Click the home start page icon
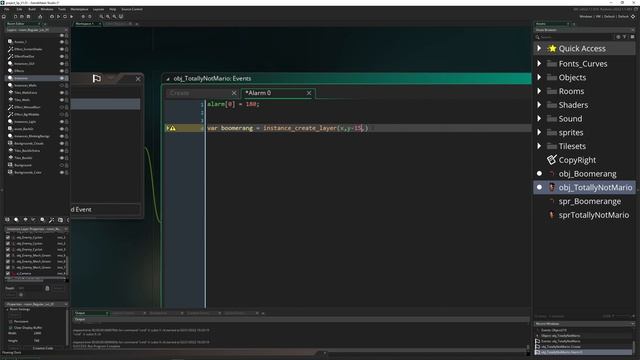The height and width of the screenshot is (360, 640). (x=4, y=17)
